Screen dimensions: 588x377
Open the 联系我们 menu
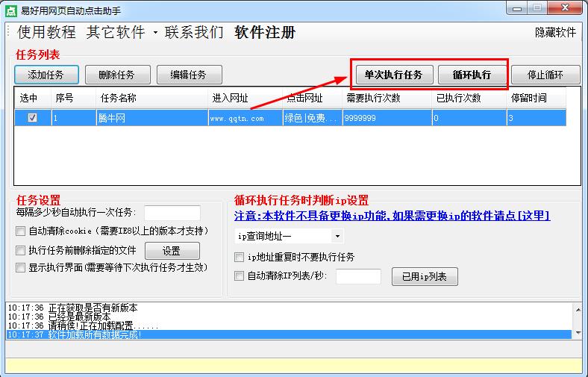tap(194, 32)
